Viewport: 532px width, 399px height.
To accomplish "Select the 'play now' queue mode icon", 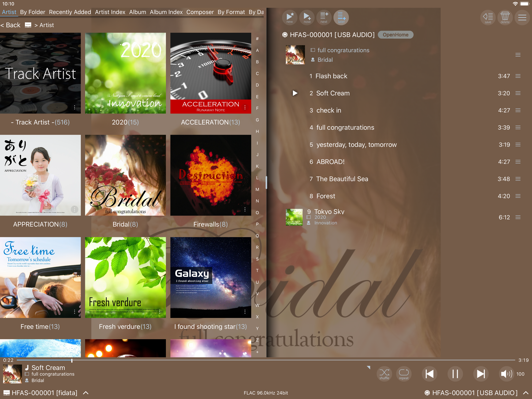I will tap(307, 17).
